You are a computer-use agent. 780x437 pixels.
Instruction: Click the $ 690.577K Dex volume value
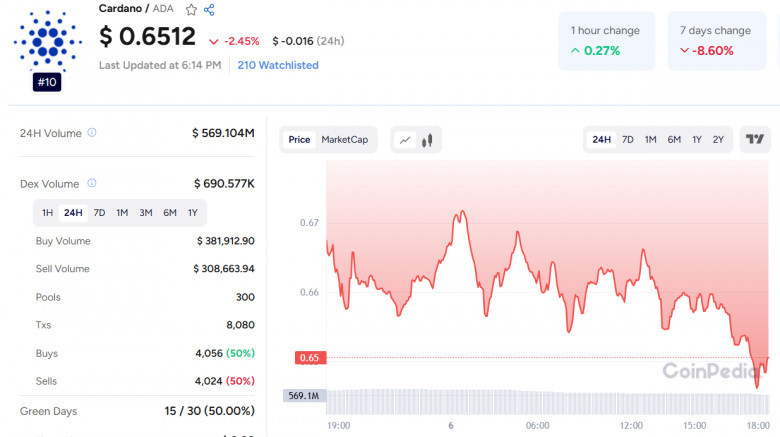pos(224,184)
